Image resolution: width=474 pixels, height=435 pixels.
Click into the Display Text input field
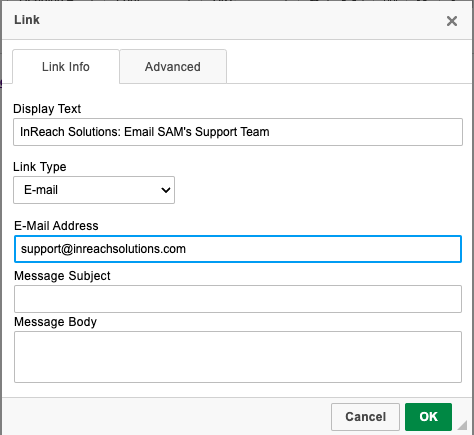point(238,132)
